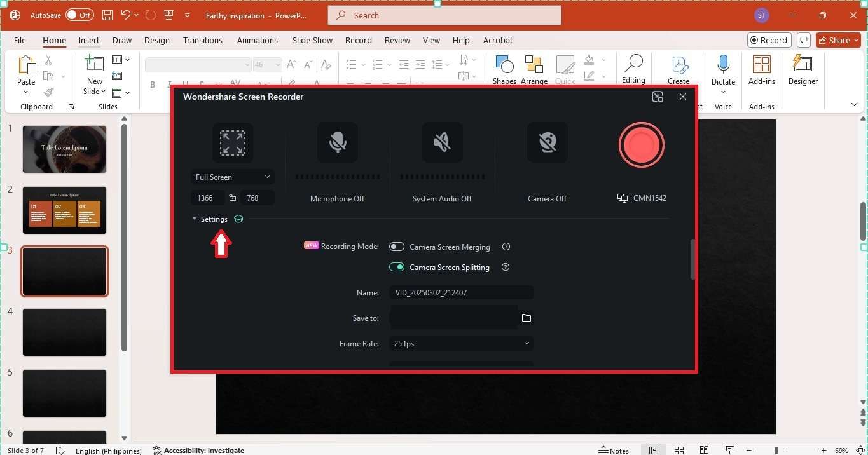
Task: Browse for the Save to folder
Action: click(x=527, y=318)
